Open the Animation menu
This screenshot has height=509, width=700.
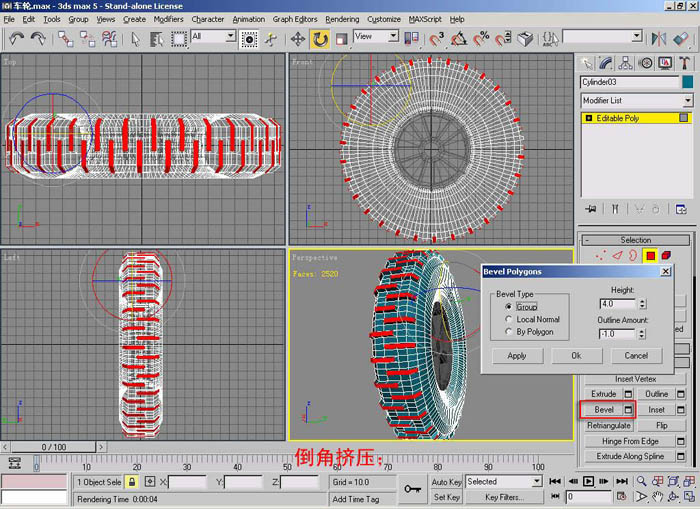coord(249,19)
